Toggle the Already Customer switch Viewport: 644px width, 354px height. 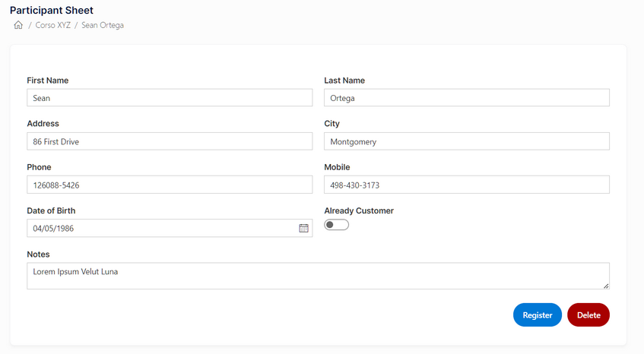click(x=336, y=225)
